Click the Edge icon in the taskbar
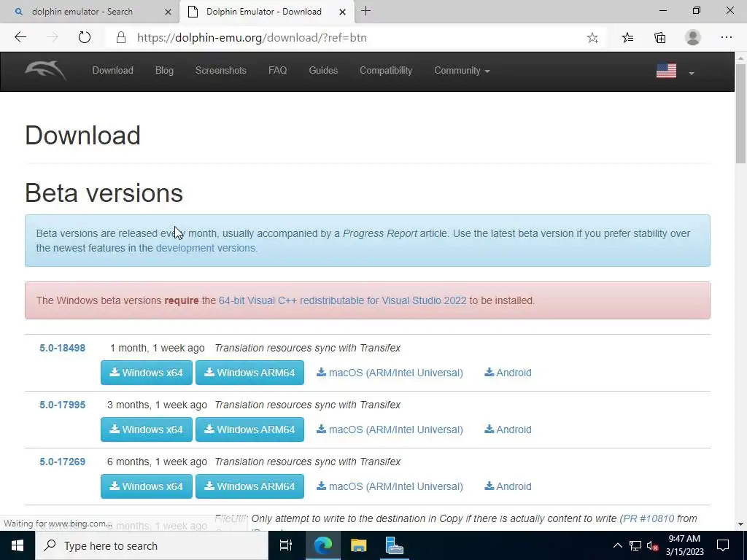 [x=322, y=545]
